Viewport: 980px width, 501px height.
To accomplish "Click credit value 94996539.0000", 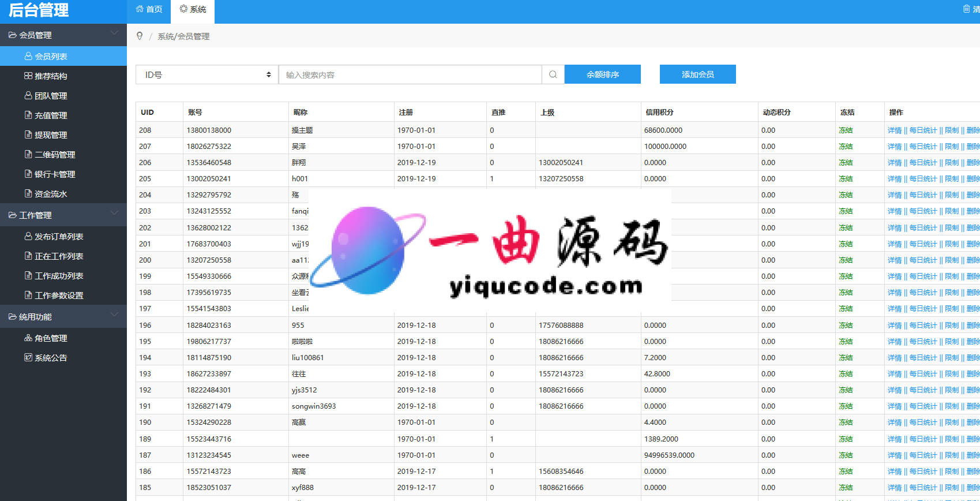I will click(669, 455).
